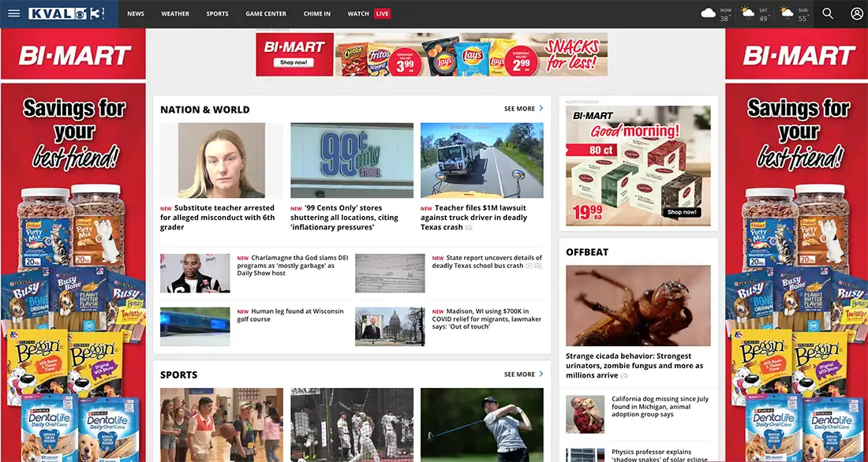The image size is (868, 462).
Task: Click the left Bi-Mart pet savings ad
Action: 73,245
